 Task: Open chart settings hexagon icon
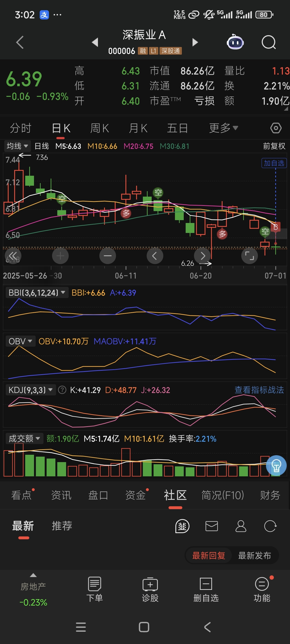click(x=276, y=128)
